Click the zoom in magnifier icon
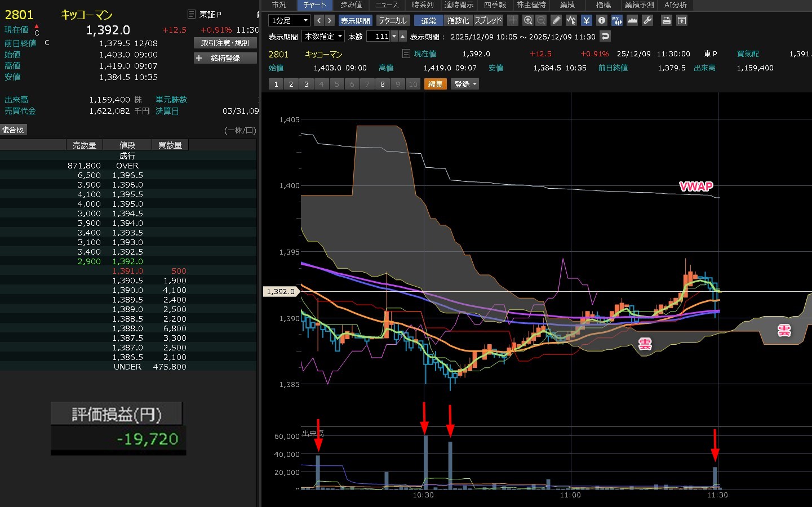This screenshot has height=507, width=812. click(528, 20)
